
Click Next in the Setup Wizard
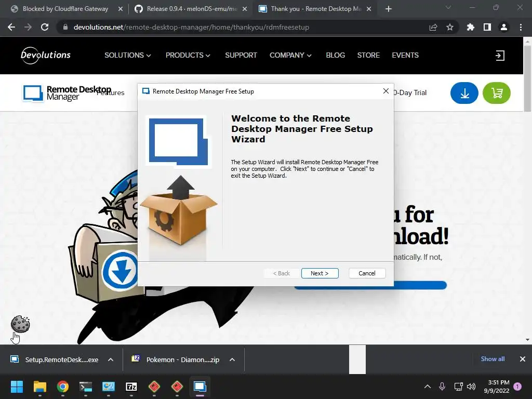320,273
